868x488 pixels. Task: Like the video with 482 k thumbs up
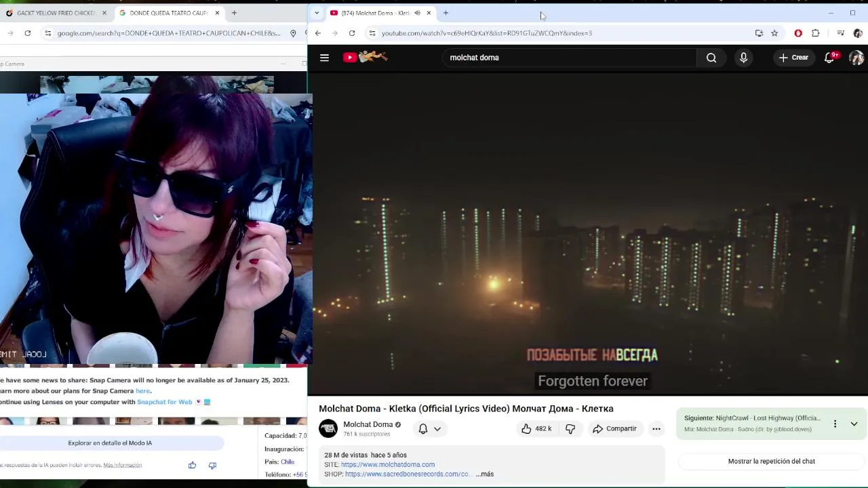coord(536,428)
